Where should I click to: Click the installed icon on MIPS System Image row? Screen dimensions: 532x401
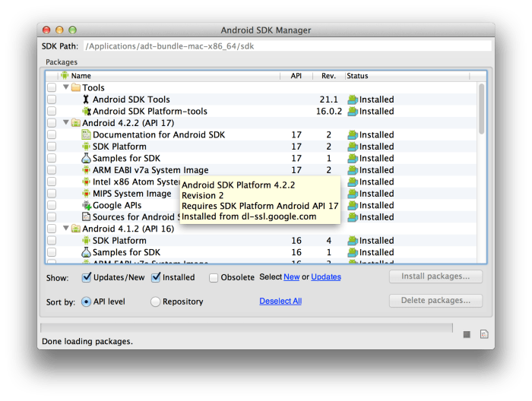(353, 194)
